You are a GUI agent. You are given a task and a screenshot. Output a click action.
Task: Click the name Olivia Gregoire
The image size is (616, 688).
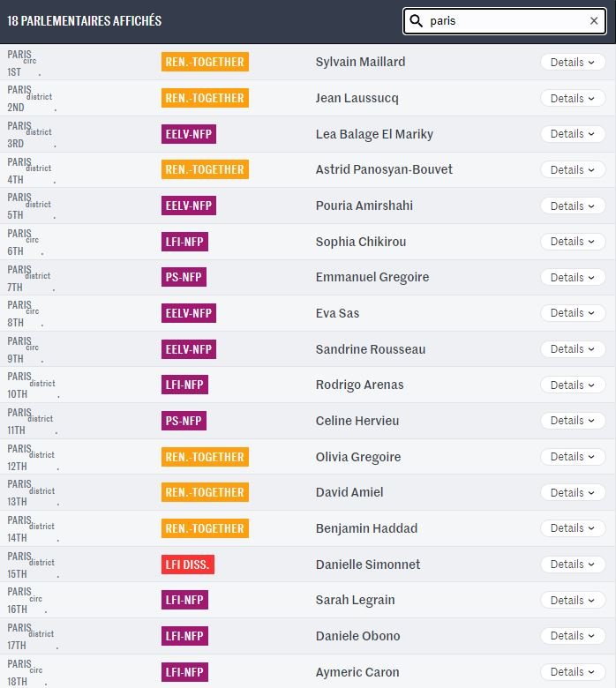(x=357, y=457)
